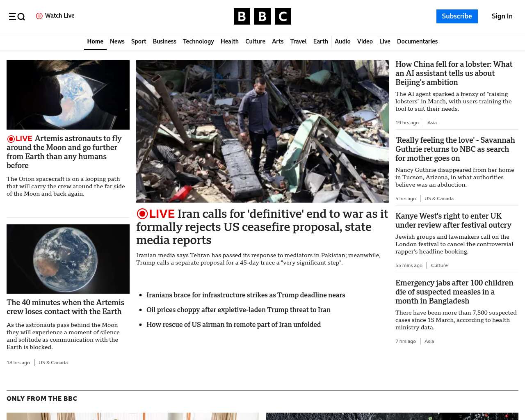
Task: Open the planet Earth image thumbnail
Action: point(68,259)
